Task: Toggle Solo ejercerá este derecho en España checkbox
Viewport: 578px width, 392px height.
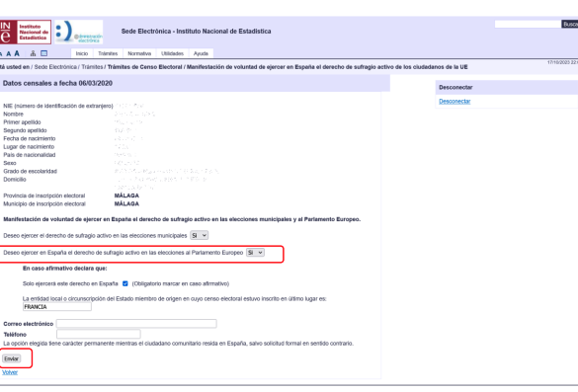Action: coord(125,283)
